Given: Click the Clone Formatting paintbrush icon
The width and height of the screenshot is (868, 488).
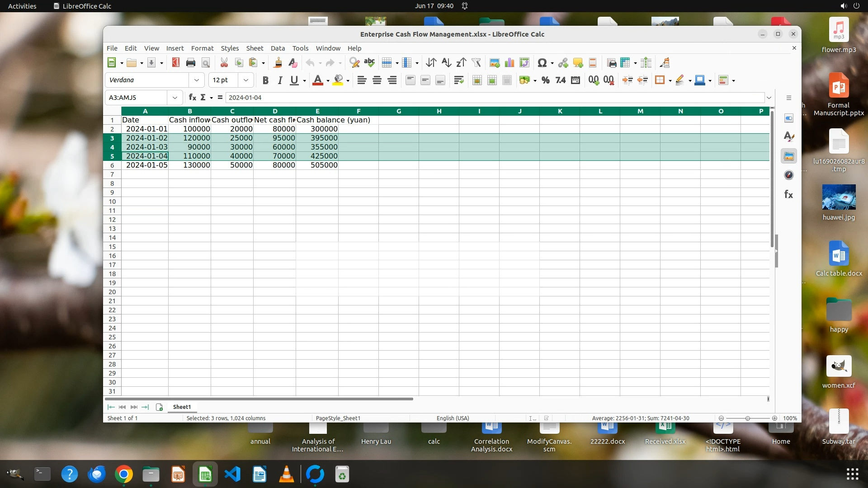Looking at the screenshot, I should 278,63.
